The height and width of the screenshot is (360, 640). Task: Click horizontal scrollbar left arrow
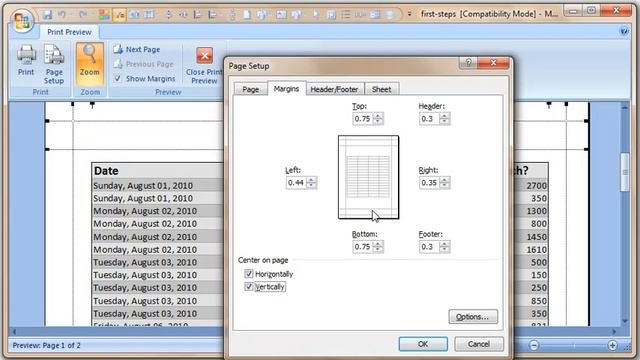tap(14, 332)
